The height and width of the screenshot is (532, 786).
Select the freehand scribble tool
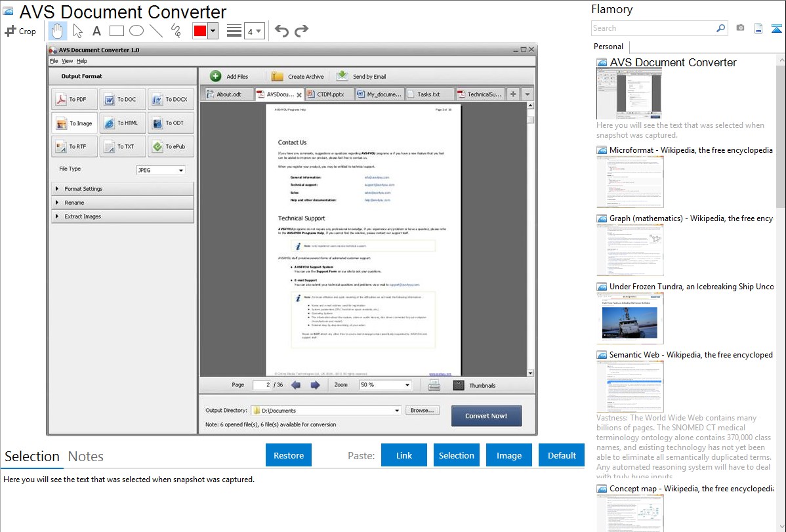point(176,31)
